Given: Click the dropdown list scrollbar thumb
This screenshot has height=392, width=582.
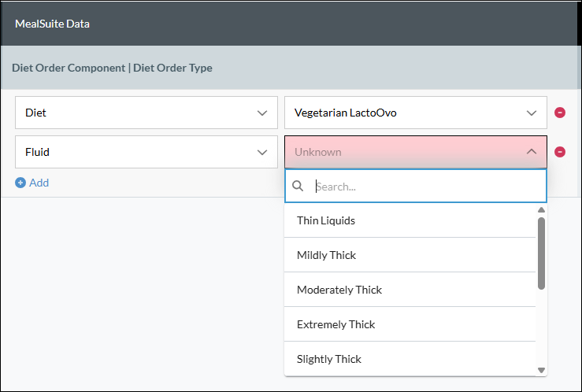Looking at the screenshot, I should (x=541, y=253).
